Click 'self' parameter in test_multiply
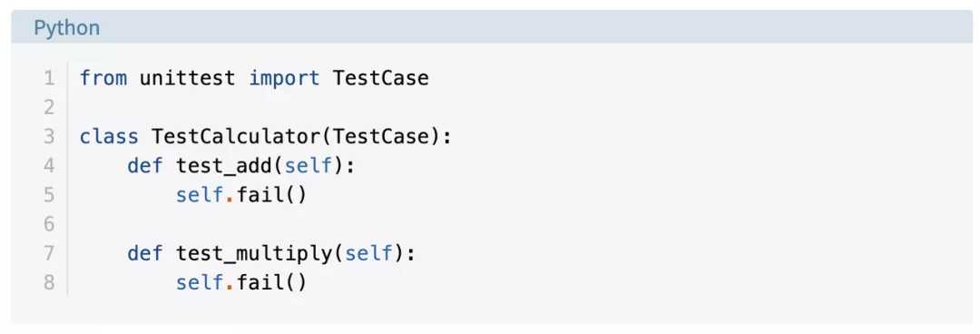This screenshot has width=980, height=334. point(368,253)
